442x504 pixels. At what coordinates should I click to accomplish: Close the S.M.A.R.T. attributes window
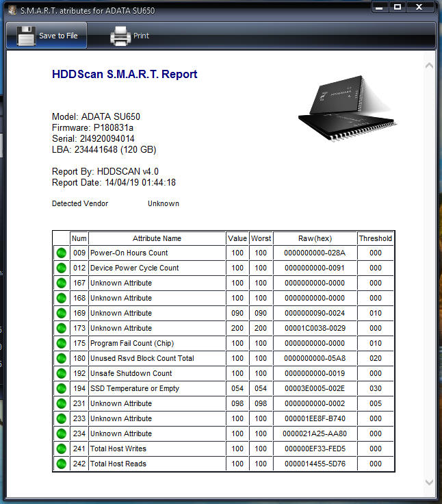419,7
